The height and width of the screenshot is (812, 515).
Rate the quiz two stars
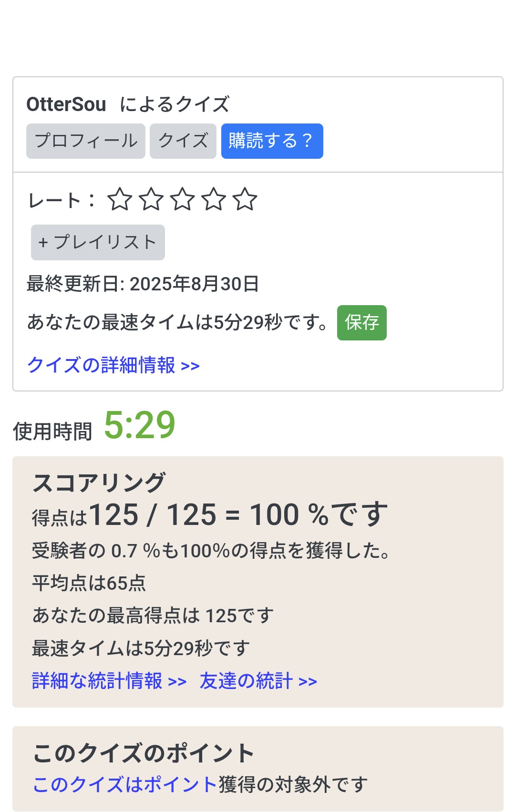coord(151,199)
